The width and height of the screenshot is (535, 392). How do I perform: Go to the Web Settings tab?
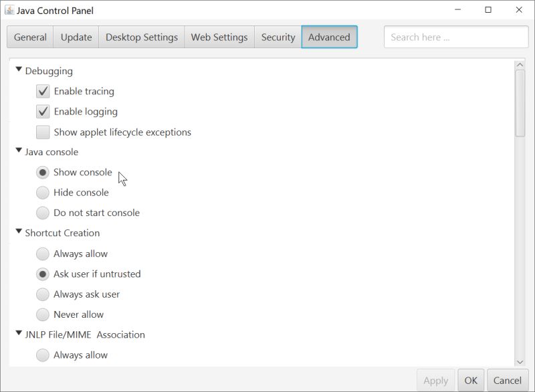pyautogui.click(x=219, y=37)
